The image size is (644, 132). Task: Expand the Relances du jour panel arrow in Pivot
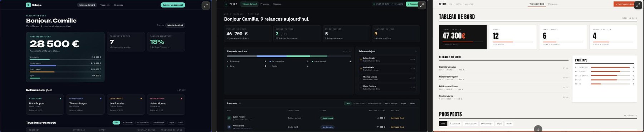tap(416, 51)
